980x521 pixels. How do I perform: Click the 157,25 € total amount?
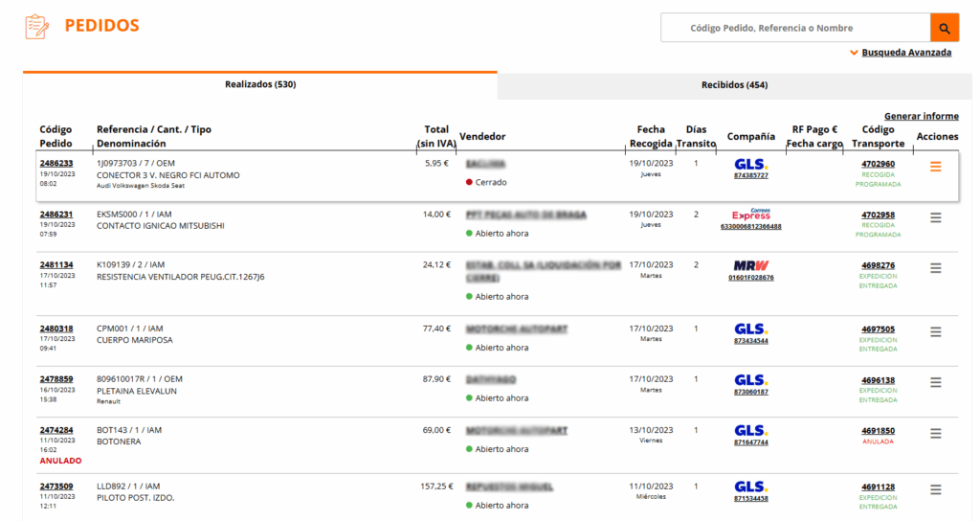coord(436,487)
